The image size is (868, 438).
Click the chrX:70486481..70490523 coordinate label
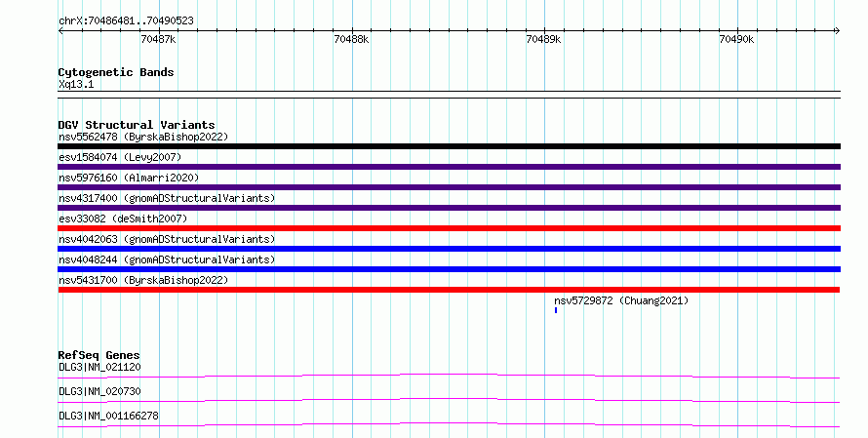(126, 20)
